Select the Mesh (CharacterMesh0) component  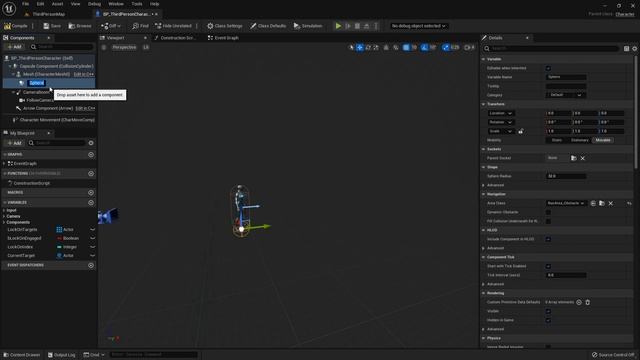coord(46,74)
